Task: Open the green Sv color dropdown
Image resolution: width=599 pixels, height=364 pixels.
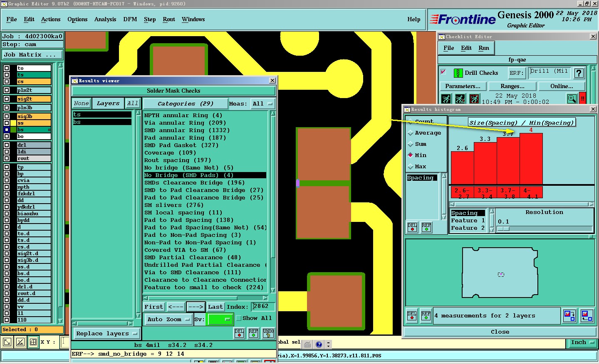Action: point(220,319)
